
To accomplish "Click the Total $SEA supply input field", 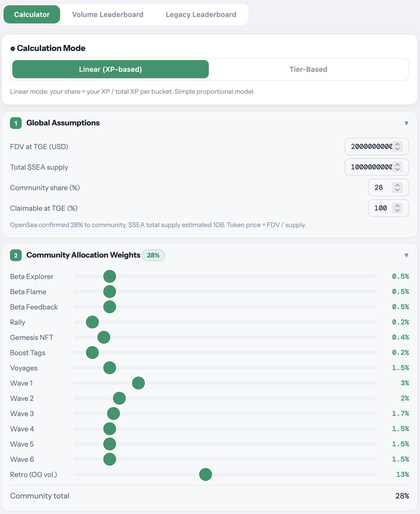I will [377, 167].
